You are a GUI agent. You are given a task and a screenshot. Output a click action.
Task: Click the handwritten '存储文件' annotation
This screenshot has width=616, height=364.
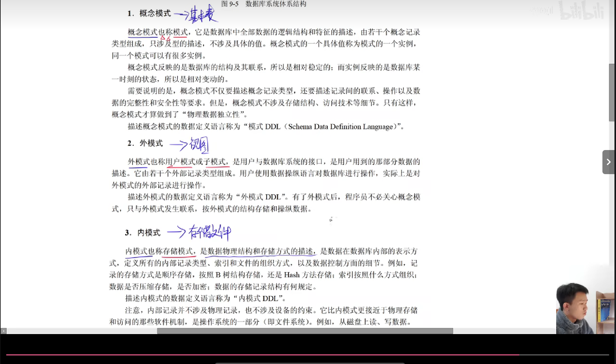click(210, 232)
